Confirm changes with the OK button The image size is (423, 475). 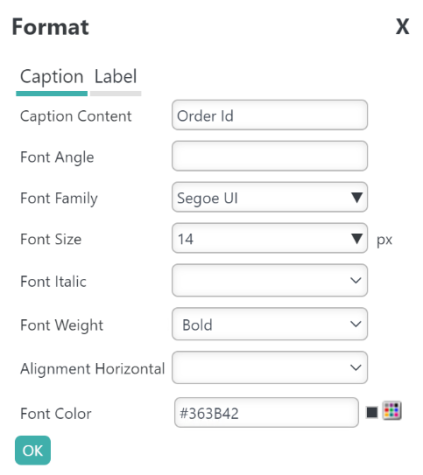[33, 450]
